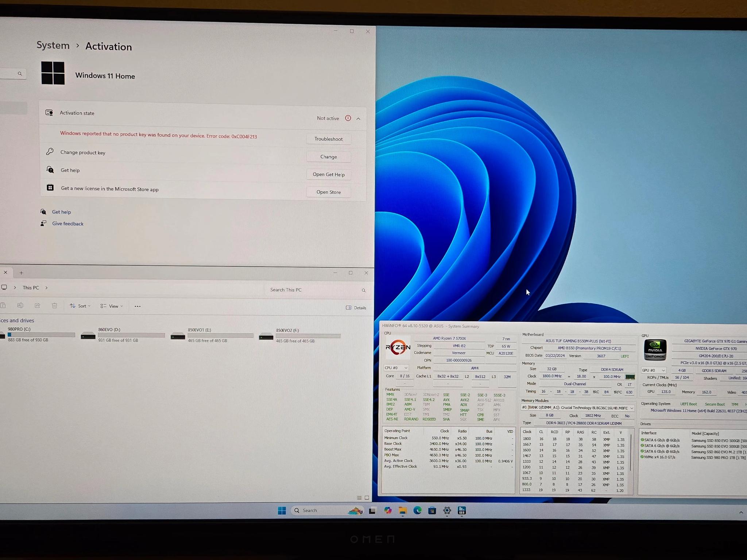The image size is (747, 560).
Task: Toggle the Details pane button in File Explorer
Action: click(356, 308)
